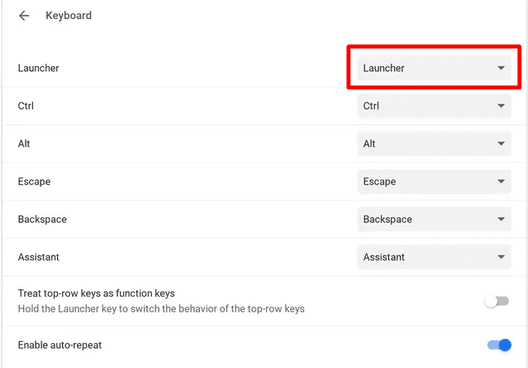Click the Keyboard page title
The height and width of the screenshot is (368, 528).
click(x=69, y=15)
